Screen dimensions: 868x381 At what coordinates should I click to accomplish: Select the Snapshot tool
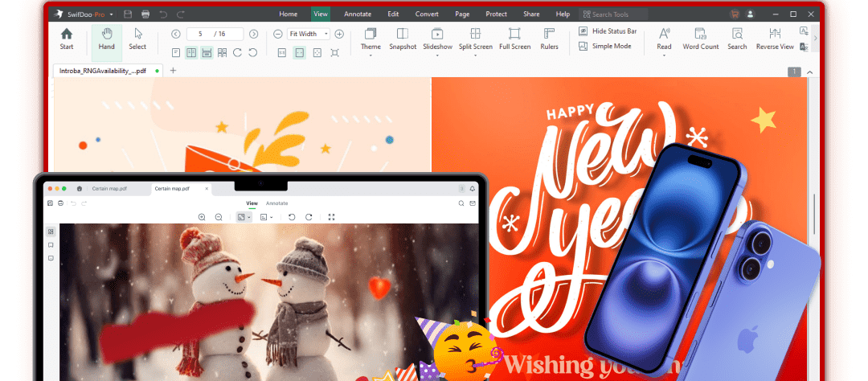403,39
